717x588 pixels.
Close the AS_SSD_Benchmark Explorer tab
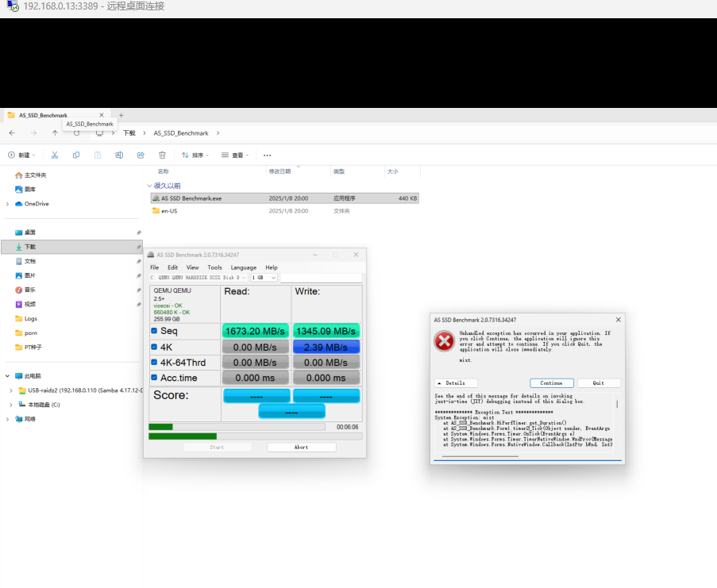tap(102, 115)
